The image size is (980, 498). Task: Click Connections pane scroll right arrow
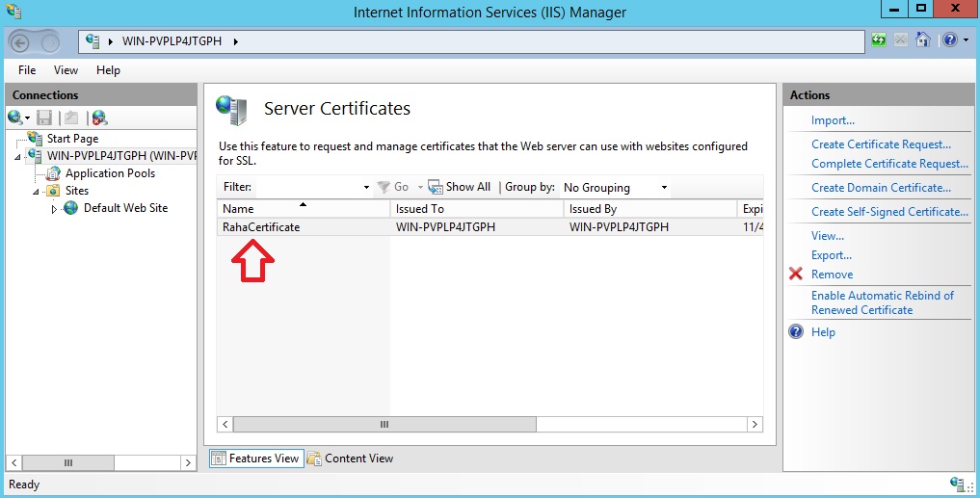[188, 463]
